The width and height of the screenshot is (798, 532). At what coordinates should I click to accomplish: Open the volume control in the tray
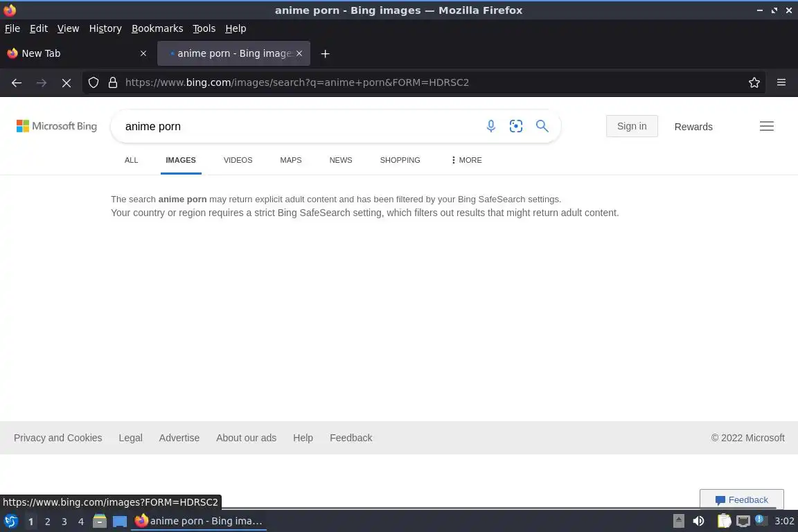pos(699,522)
